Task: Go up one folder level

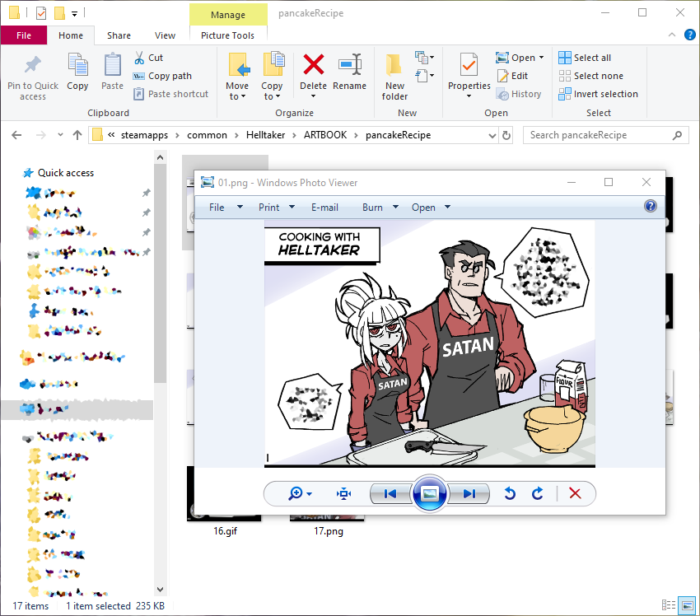Action: pyautogui.click(x=77, y=135)
